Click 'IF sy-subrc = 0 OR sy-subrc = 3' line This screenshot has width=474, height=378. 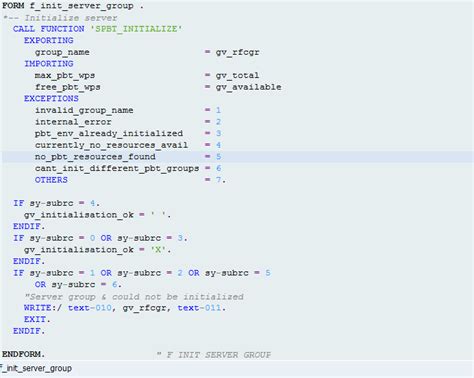tap(100, 238)
